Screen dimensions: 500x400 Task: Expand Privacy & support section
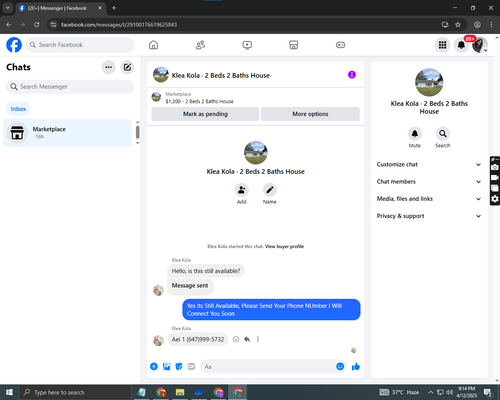(429, 216)
